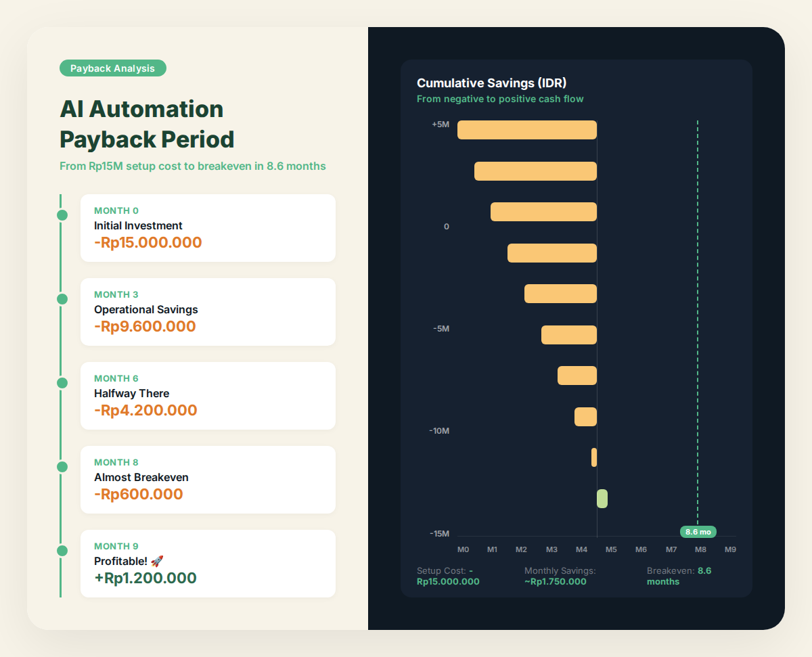Click the MONTH 8 label
The height and width of the screenshot is (657, 812).
click(x=116, y=462)
